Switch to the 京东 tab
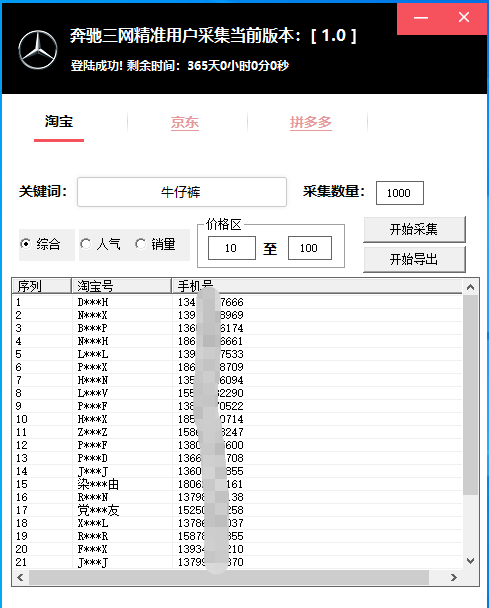Image resolution: width=489 pixels, height=608 pixels. tap(185, 123)
